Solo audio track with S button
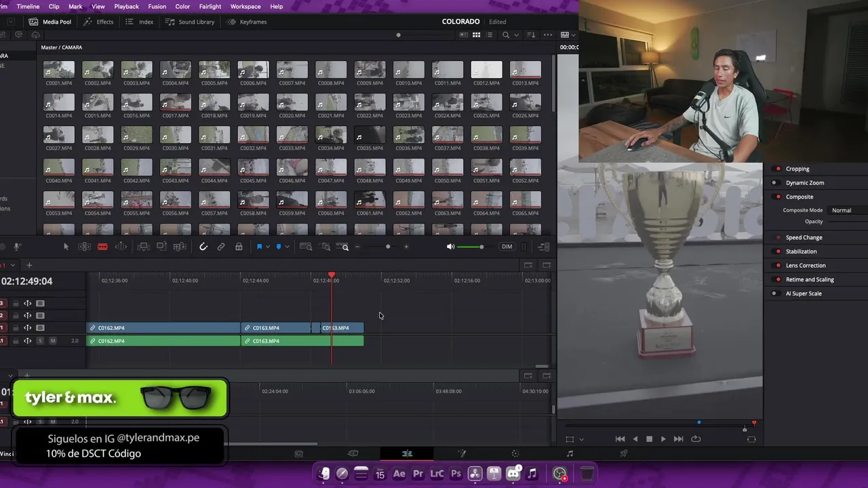Image resolution: width=868 pixels, height=488 pixels. click(x=40, y=341)
